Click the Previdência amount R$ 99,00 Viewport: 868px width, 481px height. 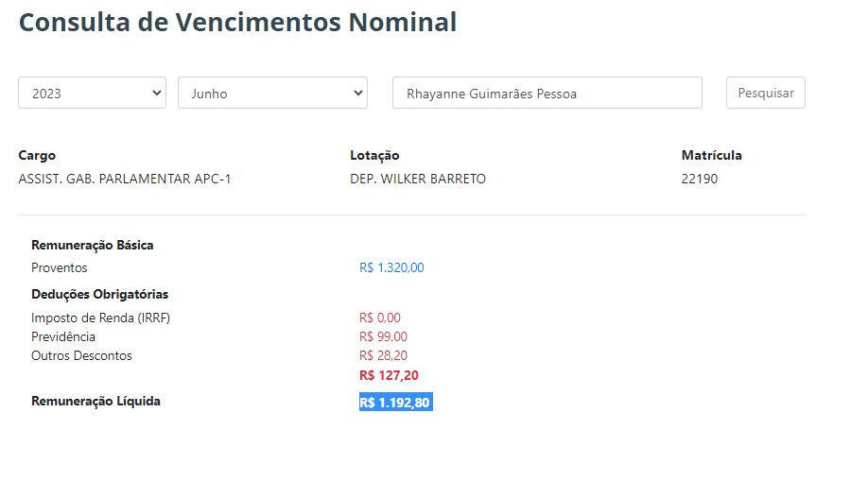coord(383,336)
